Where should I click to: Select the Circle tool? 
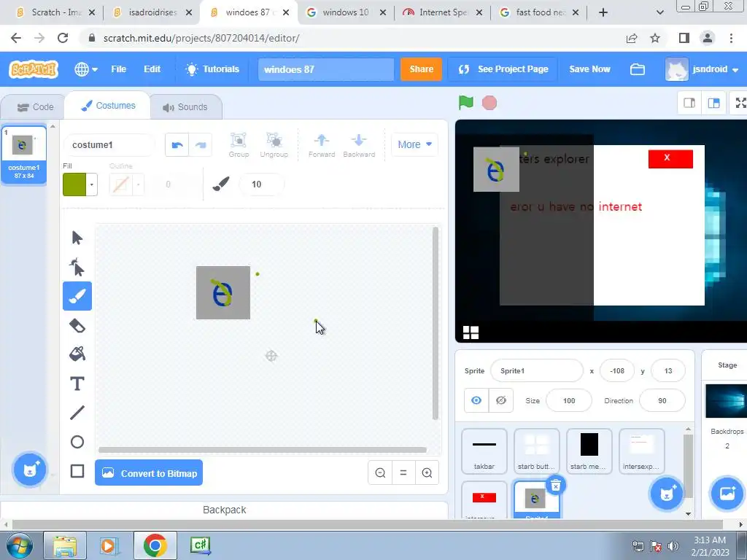point(77,442)
